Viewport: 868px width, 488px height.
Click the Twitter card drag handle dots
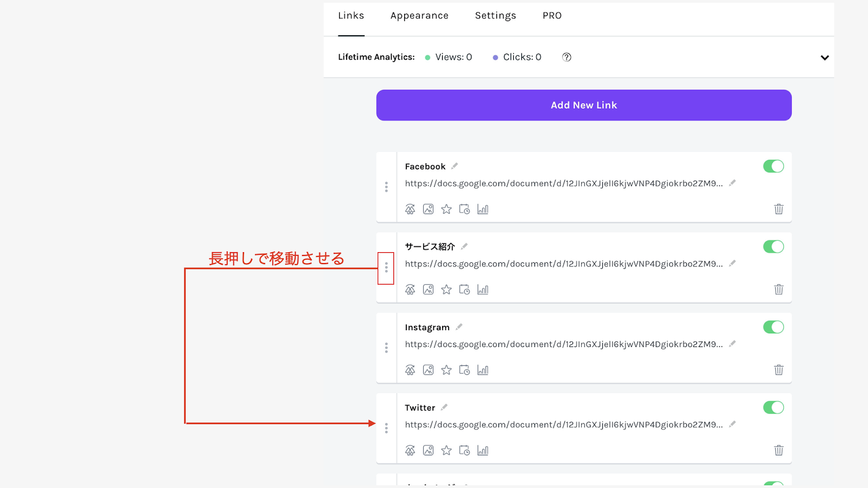(x=386, y=428)
